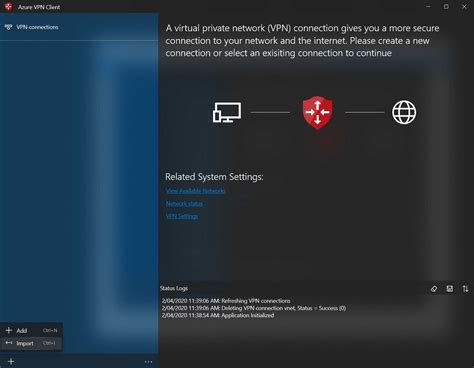Click the VPN connections network icon
474x368 pixels.
(8, 27)
